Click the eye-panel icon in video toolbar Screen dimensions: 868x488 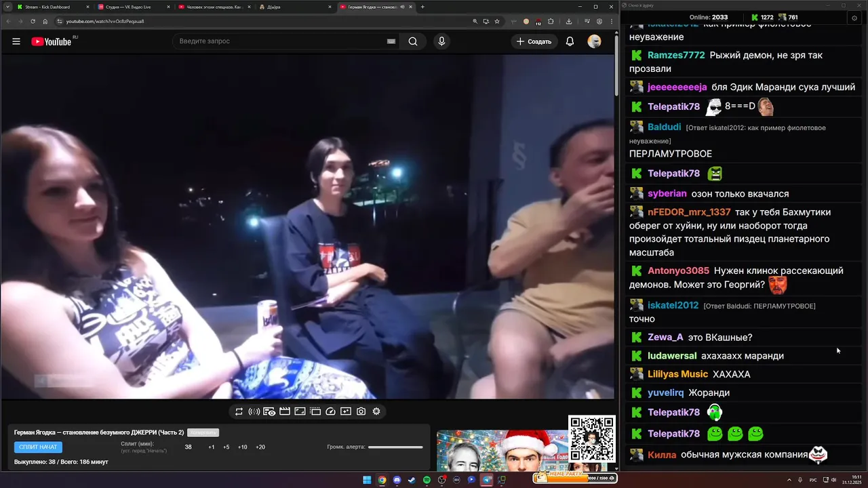[x=269, y=411]
